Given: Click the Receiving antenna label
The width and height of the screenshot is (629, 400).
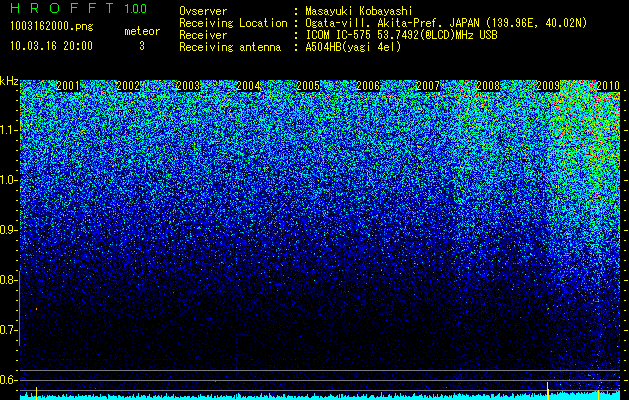Looking at the screenshot, I should (230, 47).
